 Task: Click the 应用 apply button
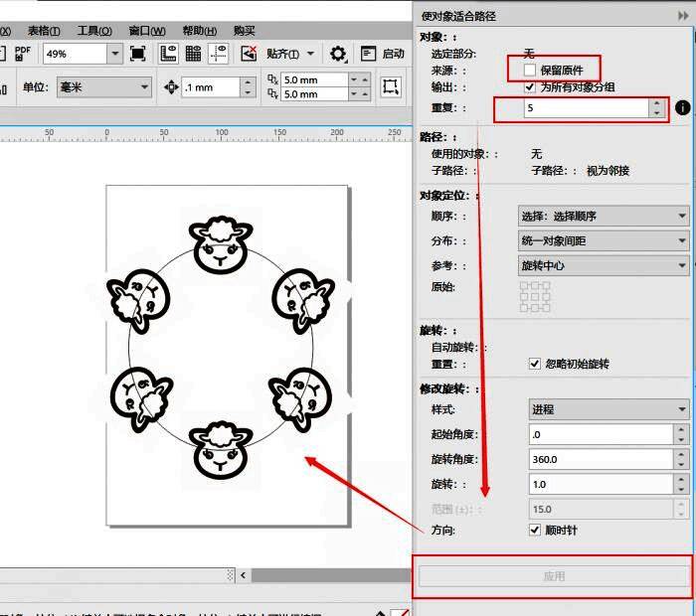coord(553,576)
